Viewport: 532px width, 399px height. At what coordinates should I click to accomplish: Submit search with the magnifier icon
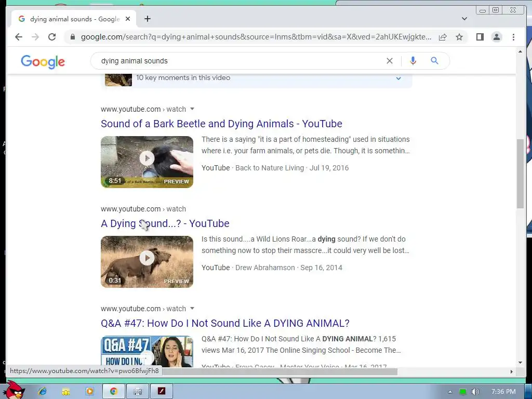pyautogui.click(x=435, y=61)
